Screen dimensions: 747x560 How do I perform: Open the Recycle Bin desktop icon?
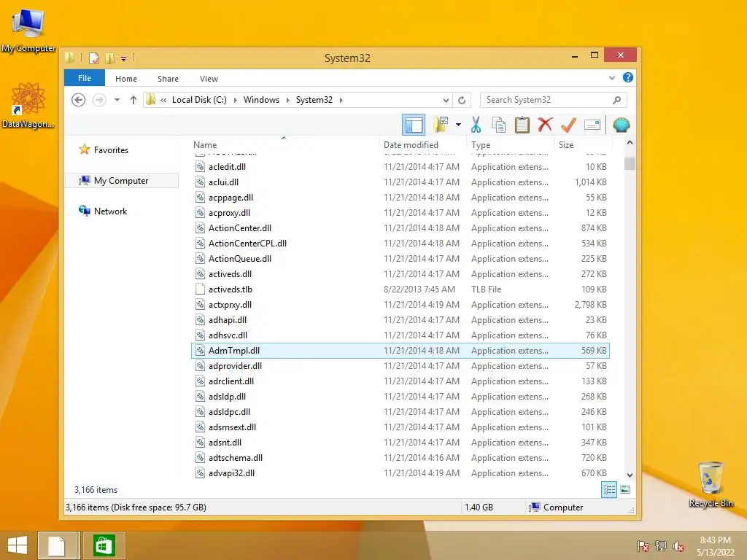click(x=711, y=484)
